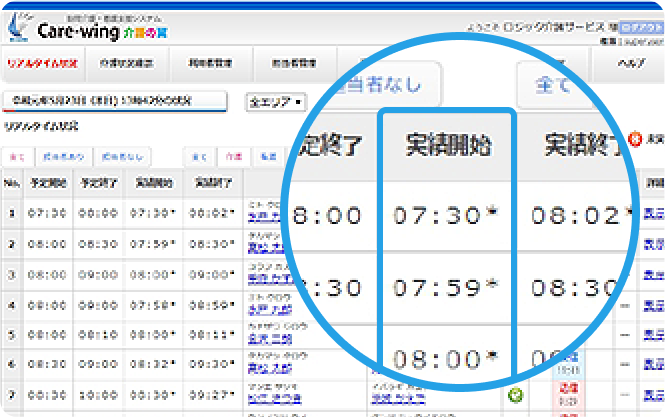
Task: Select the 担当者なし filter tab
Action: [x=122, y=157]
